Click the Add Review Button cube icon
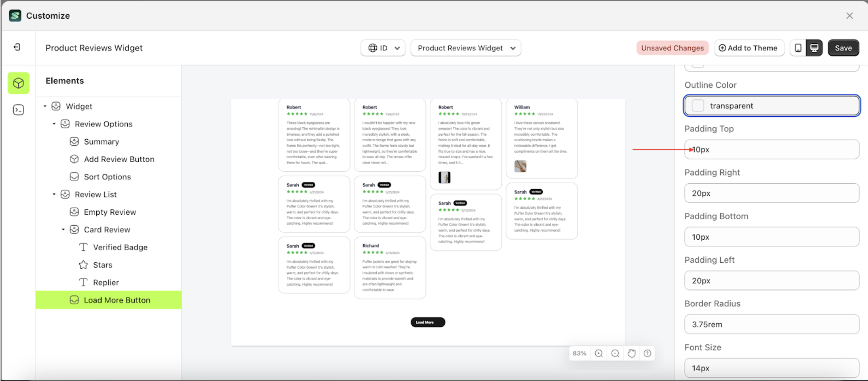868x381 pixels. [x=74, y=159]
